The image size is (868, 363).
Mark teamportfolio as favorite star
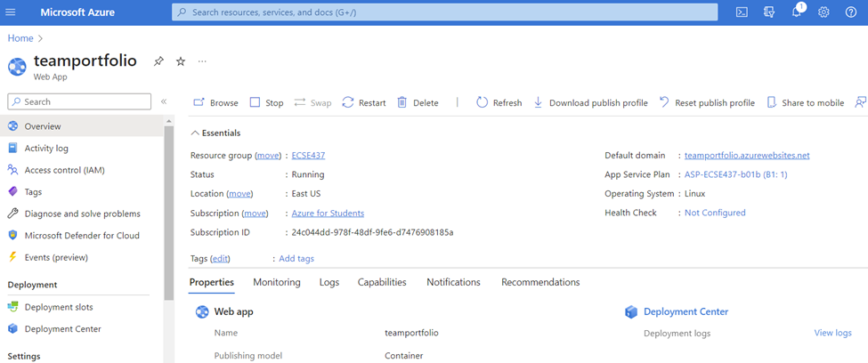tap(181, 61)
